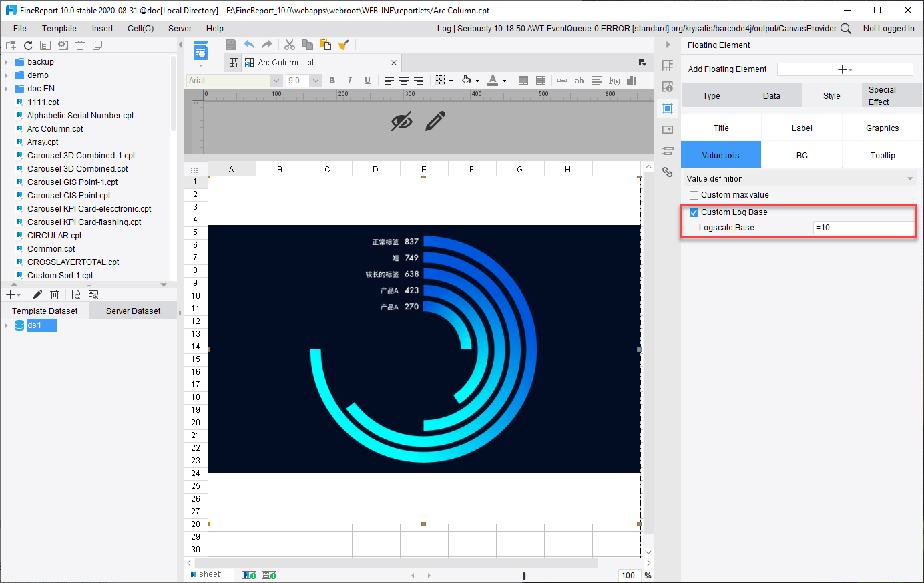Open the Template menu
Screen dimensions: 924x583
[x=59, y=29]
